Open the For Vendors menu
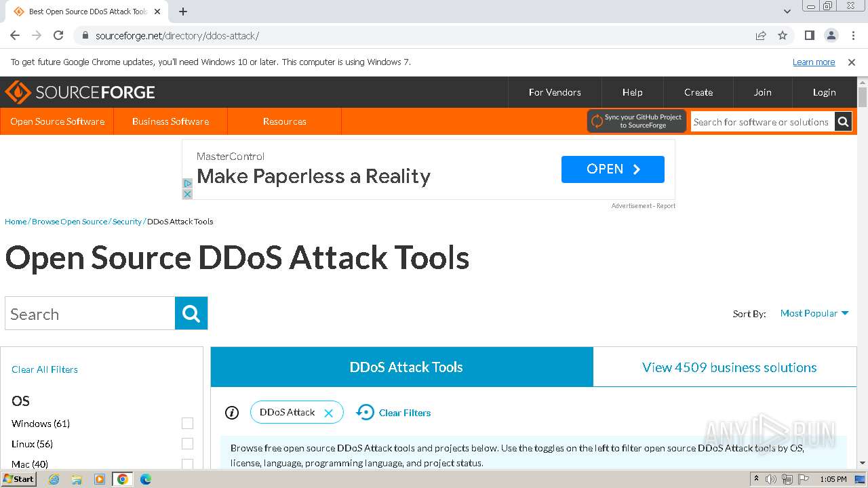868x488 pixels. click(555, 92)
